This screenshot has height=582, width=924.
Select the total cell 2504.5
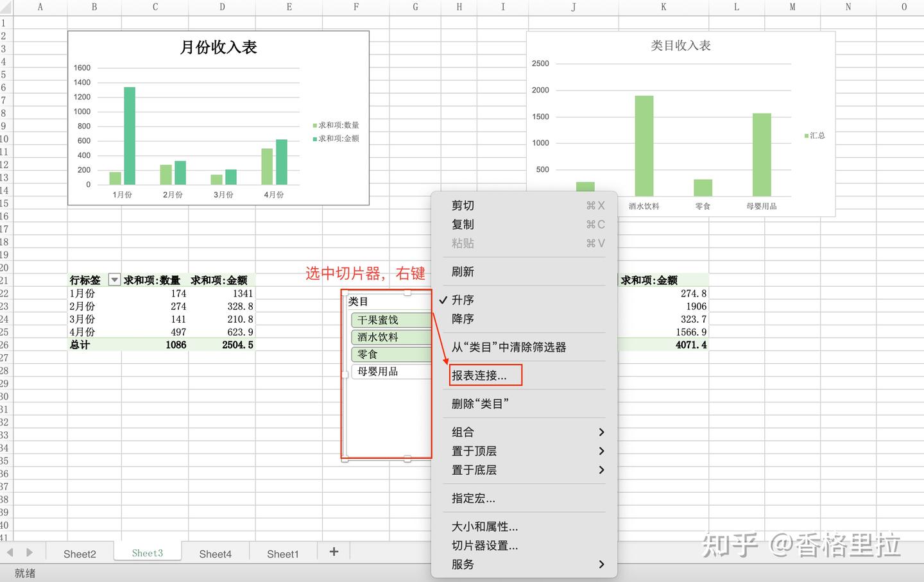tap(222, 345)
